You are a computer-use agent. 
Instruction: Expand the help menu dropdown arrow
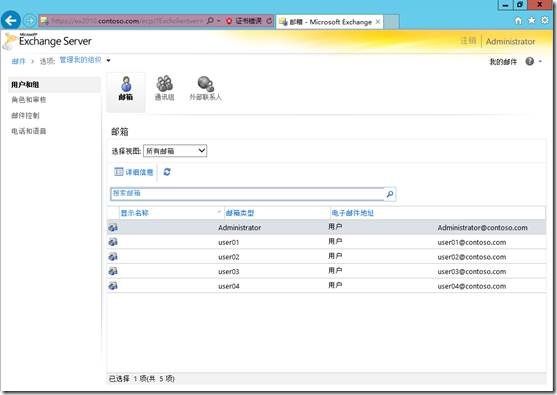[x=540, y=61]
